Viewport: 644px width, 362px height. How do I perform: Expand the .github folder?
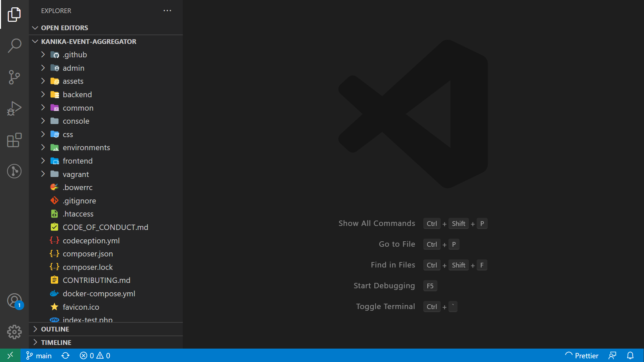pyautogui.click(x=106, y=55)
